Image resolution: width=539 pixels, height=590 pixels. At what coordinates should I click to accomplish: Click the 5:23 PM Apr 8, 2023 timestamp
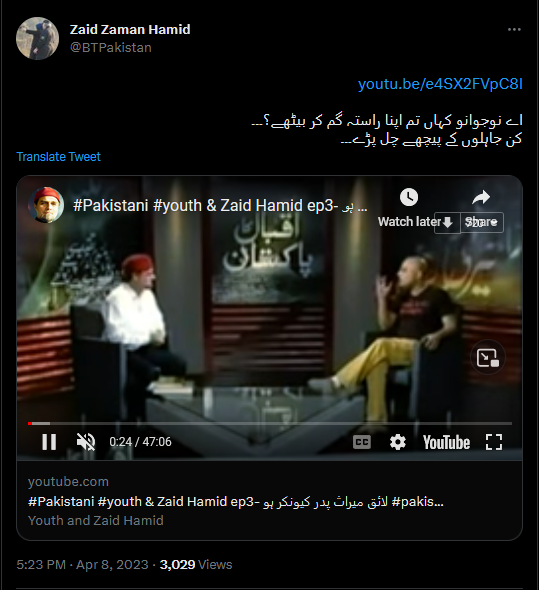[x=82, y=564]
